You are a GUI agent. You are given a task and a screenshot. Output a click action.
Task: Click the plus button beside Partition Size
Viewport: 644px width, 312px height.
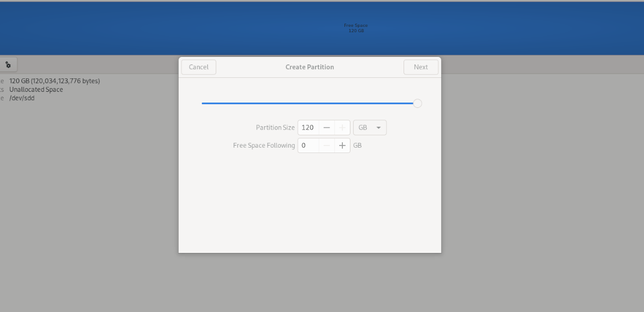pyautogui.click(x=342, y=128)
